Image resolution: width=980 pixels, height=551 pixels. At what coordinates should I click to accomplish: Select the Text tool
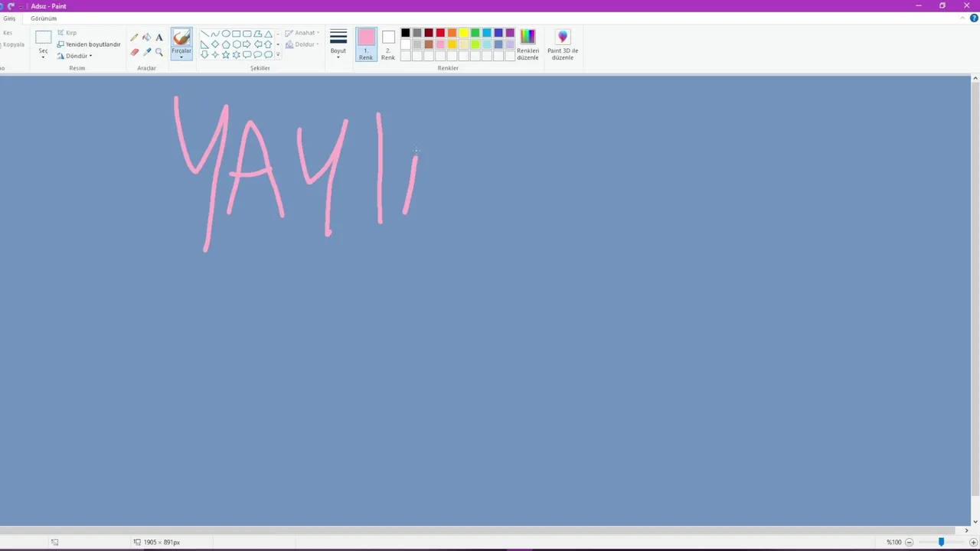[159, 37]
